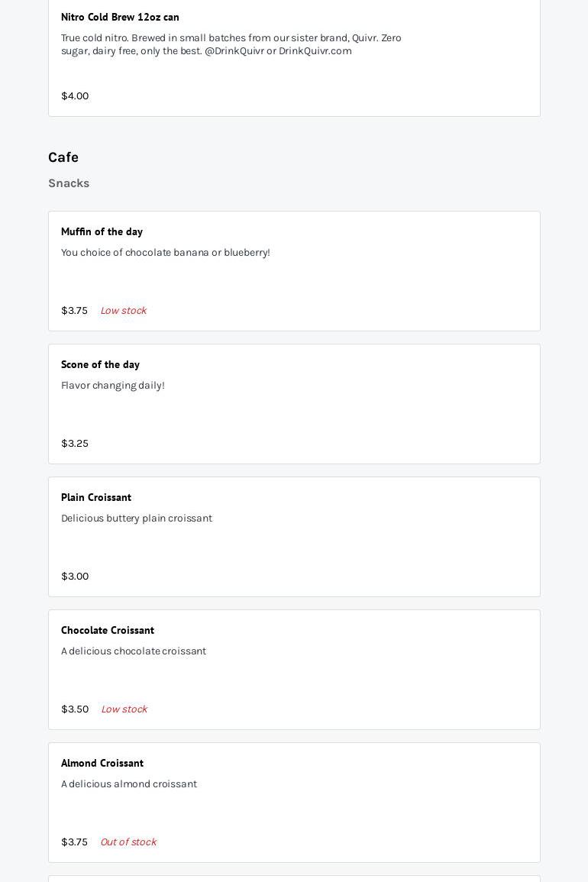Image resolution: width=588 pixels, height=882 pixels.
Task: Open the Muffin of the day item
Action: (x=102, y=231)
